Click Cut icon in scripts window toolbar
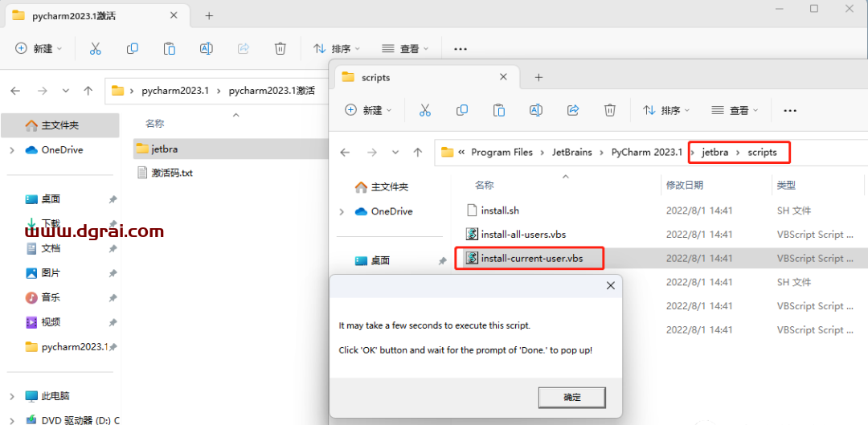 pos(425,110)
